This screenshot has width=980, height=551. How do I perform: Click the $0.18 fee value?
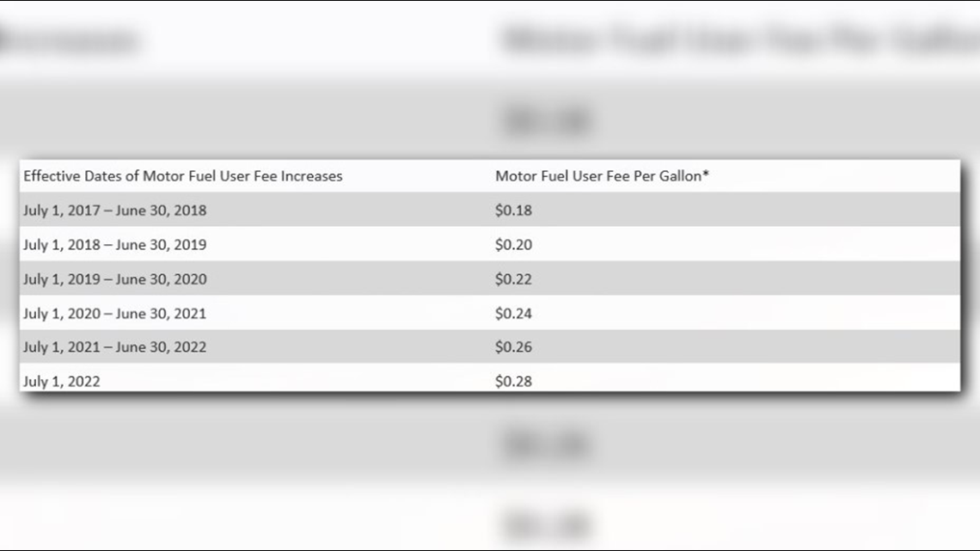(x=514, y=211)
